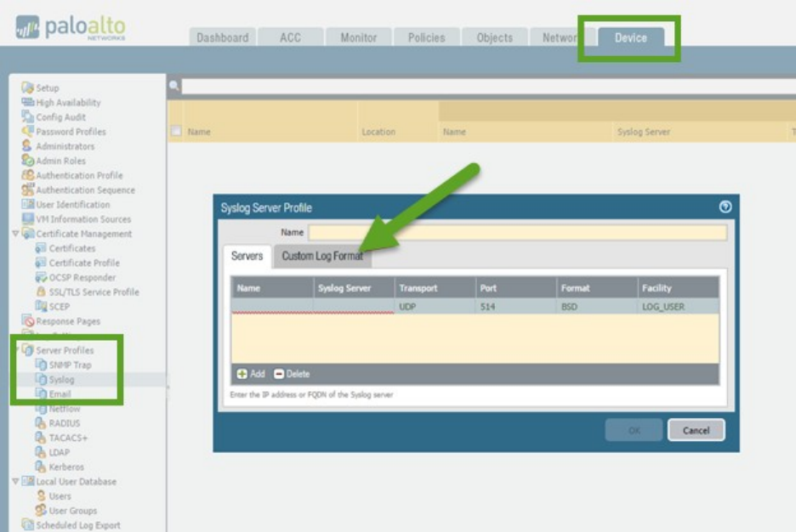The width and height of the screenshot is (796, 532).
Task: Add a new syslog server row
Action: pos(251,374)
